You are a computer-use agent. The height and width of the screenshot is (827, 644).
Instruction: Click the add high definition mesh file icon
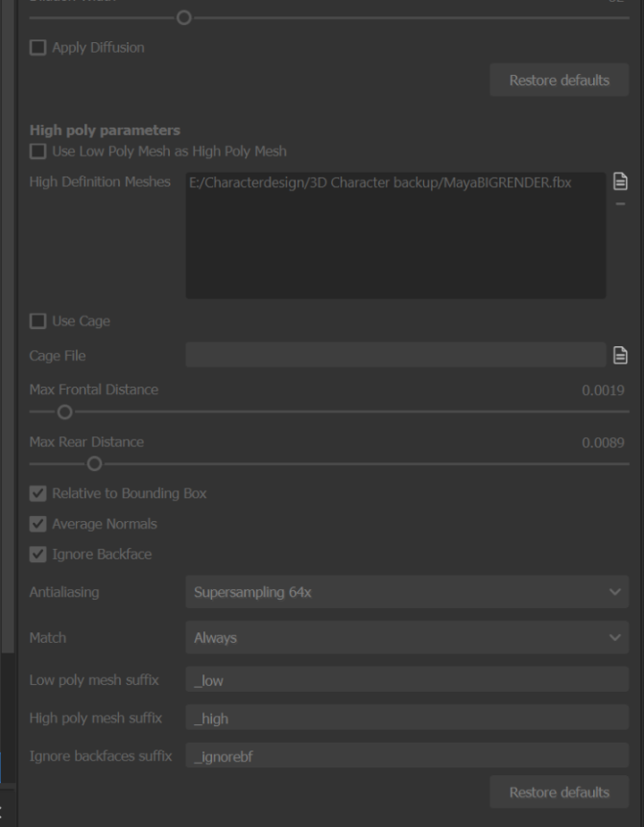(620, 181)
